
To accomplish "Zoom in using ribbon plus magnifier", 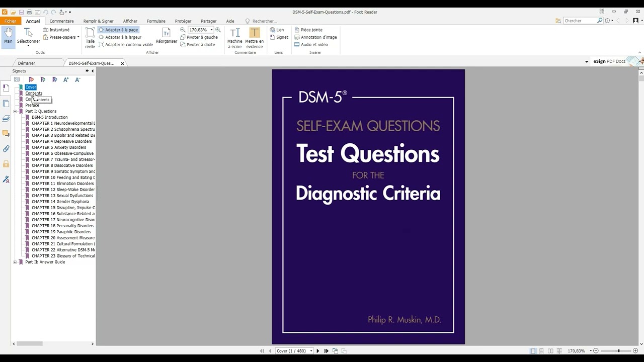I will (218, 30).
